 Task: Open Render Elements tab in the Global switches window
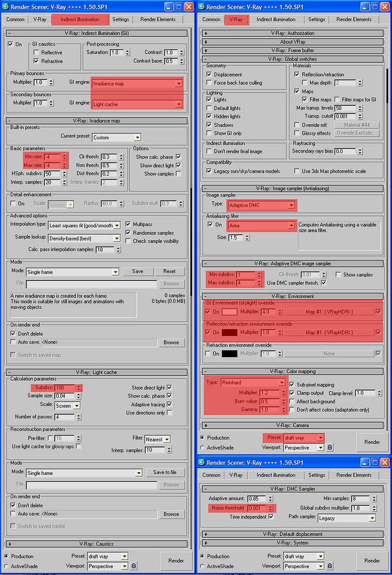tap(354, 20)
